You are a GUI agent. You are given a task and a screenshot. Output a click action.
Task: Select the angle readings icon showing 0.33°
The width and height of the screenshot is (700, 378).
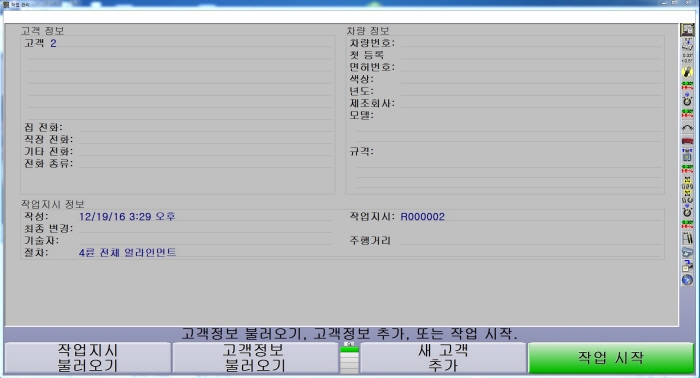687,58
